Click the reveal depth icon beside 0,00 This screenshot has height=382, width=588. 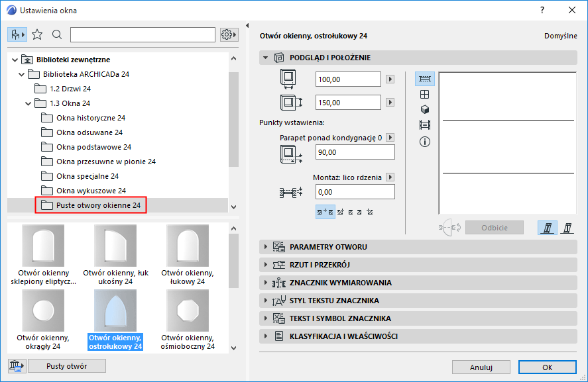tap(292, 193)
